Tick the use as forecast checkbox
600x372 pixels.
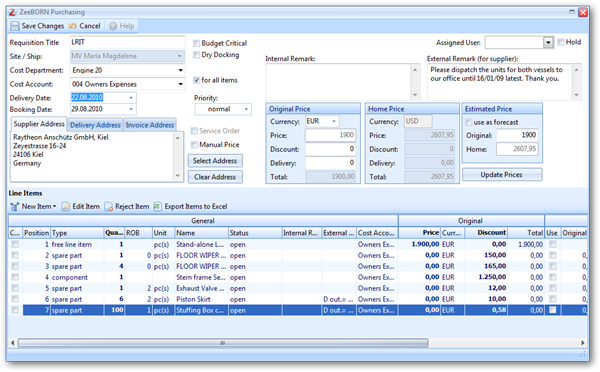tap(468, 122)
